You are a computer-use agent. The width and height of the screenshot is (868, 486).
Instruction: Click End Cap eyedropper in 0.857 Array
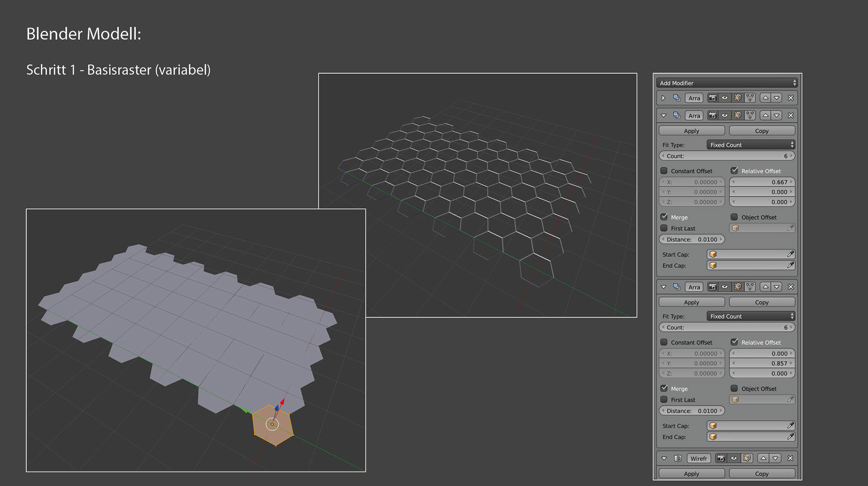pyautogui.click(x=790, y=437)
